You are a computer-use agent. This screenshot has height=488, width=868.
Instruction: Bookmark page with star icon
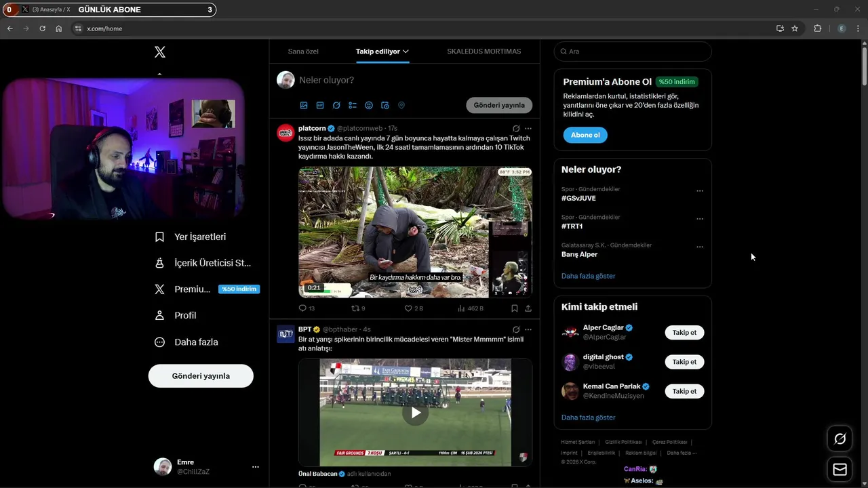click(x=795, y=28)
